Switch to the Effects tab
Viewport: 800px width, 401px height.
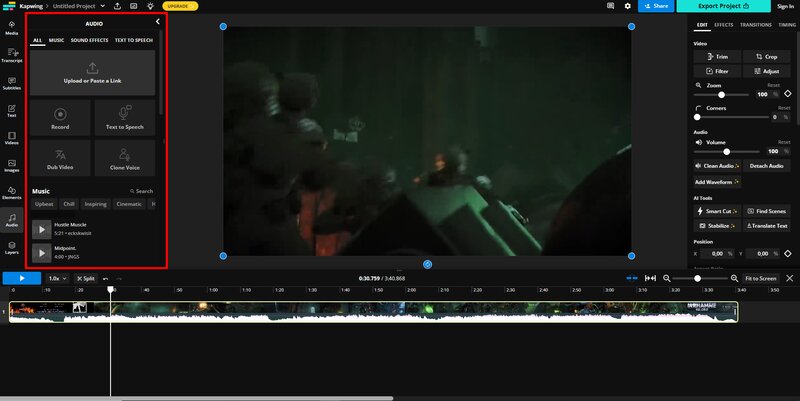[x=723, y=24]
